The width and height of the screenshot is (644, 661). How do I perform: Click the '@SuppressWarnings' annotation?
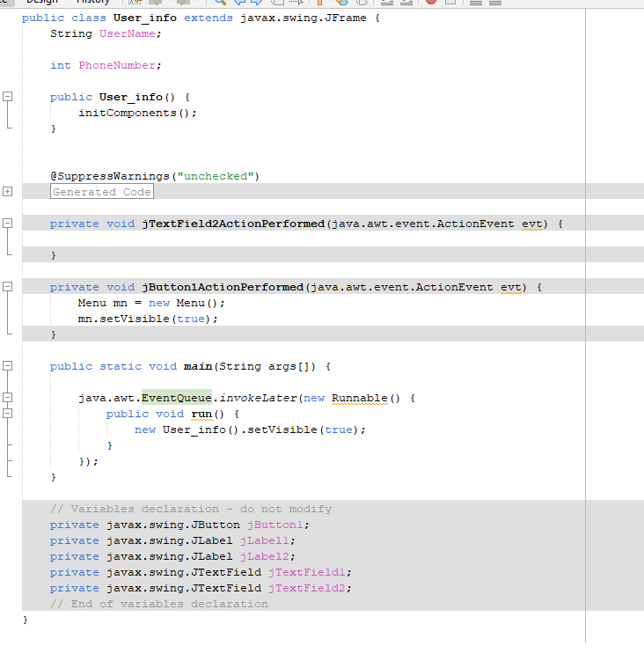(x=110, y=176)
